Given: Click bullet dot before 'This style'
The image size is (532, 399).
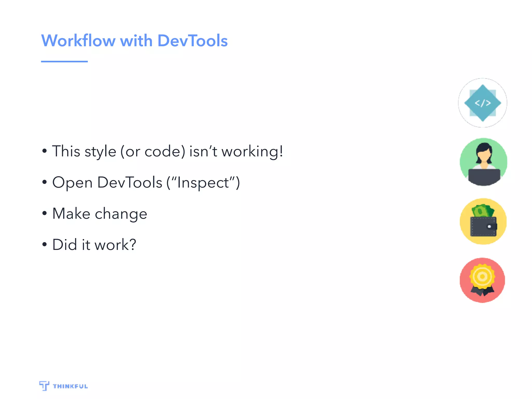Looking at the screenshot, I should point(44,151).
